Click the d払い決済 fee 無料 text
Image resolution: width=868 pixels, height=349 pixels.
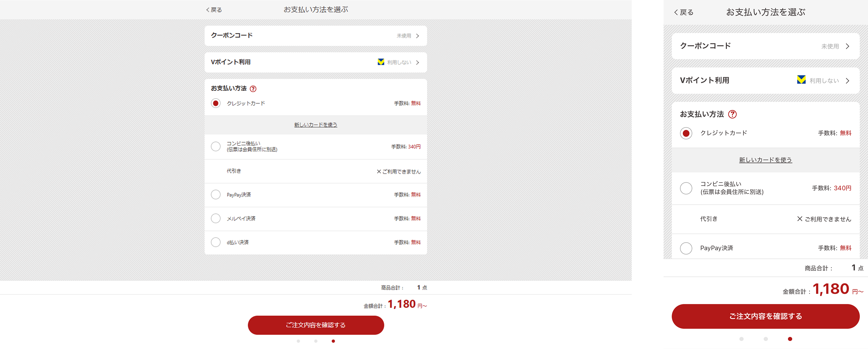416,242
